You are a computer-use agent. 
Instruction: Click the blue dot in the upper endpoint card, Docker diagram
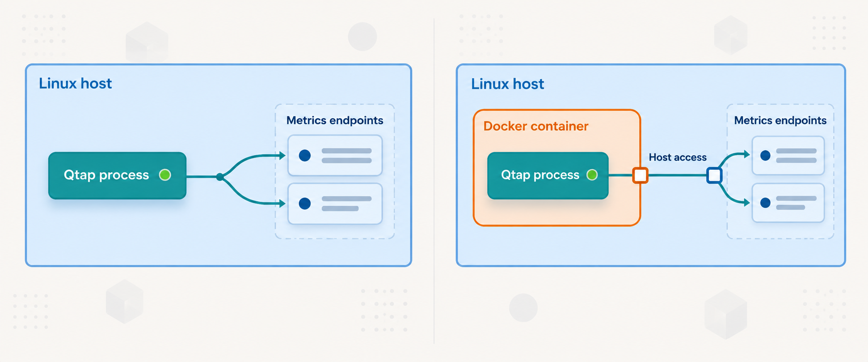[765, 155]
